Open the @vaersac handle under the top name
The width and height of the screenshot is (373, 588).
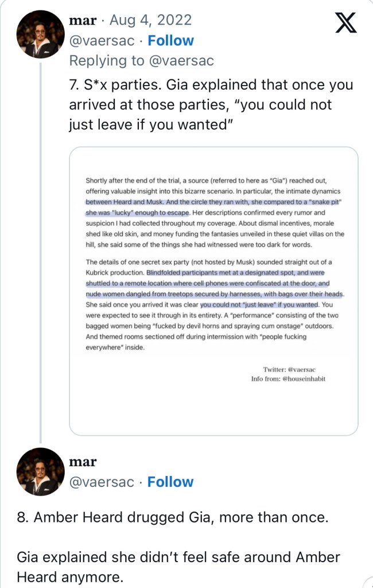(103, 41)
